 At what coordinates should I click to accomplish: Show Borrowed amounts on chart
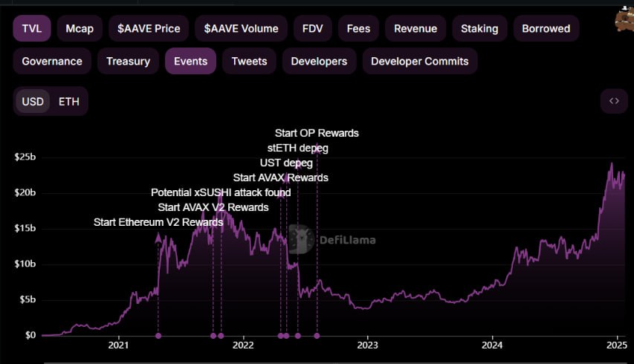click(x=546, y=29)
